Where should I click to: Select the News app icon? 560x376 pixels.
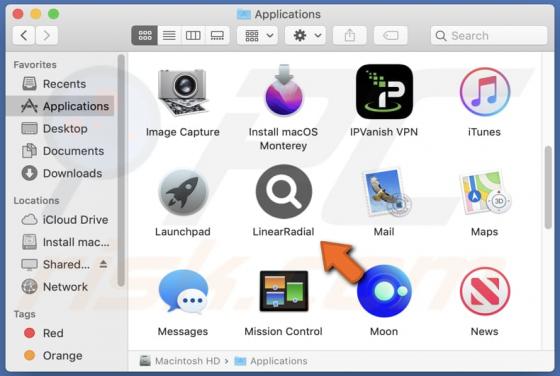point(485,291)
